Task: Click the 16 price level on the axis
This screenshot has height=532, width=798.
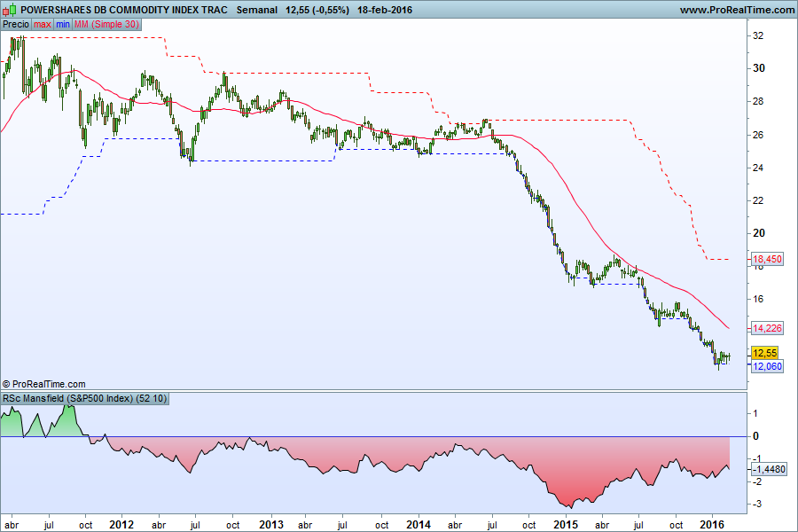Action: pyautogui.click(x=758, y=299)
